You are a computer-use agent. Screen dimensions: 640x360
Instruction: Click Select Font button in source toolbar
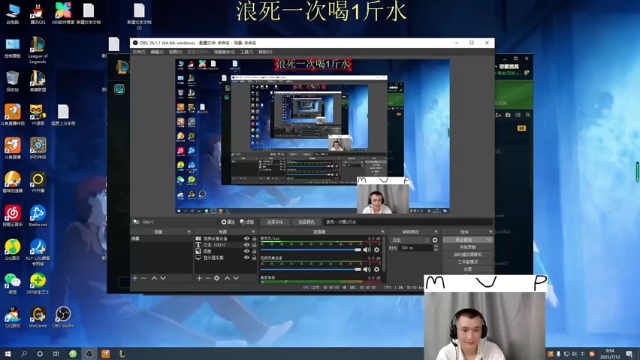275,222
